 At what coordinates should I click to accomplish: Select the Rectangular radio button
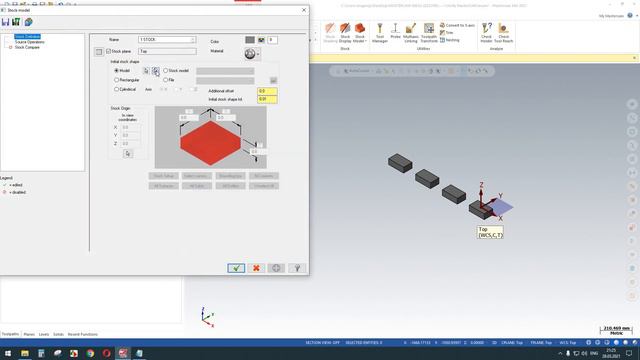tap(116, 80)
